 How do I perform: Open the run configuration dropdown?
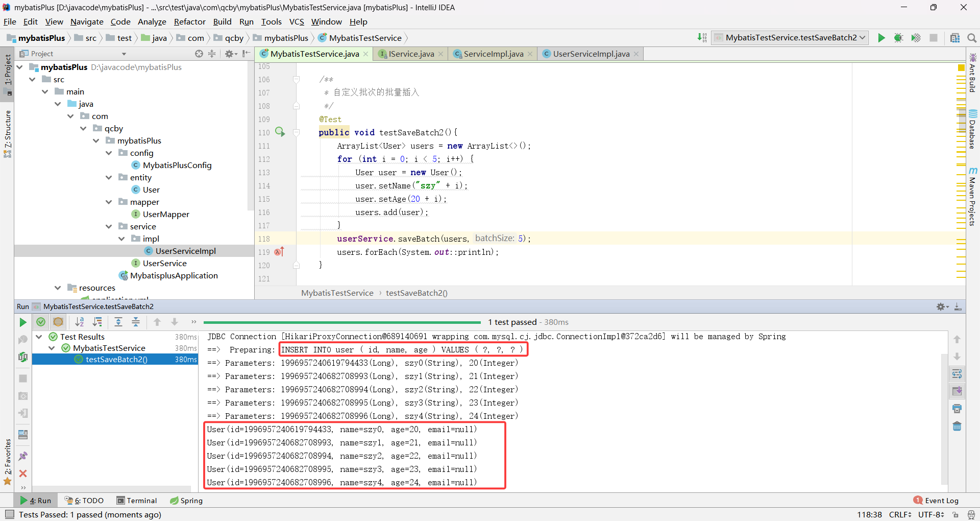(x=790, y=38)
